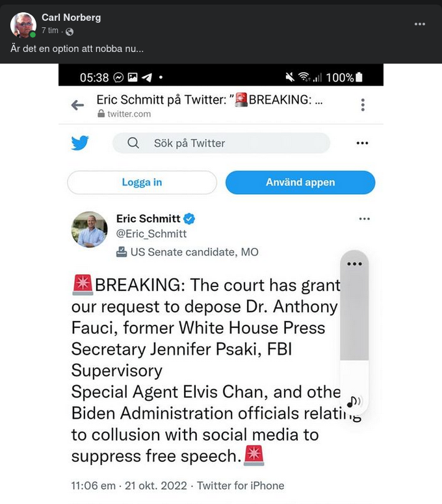Tap the volume panel three-dot icon

click(354, 264)
